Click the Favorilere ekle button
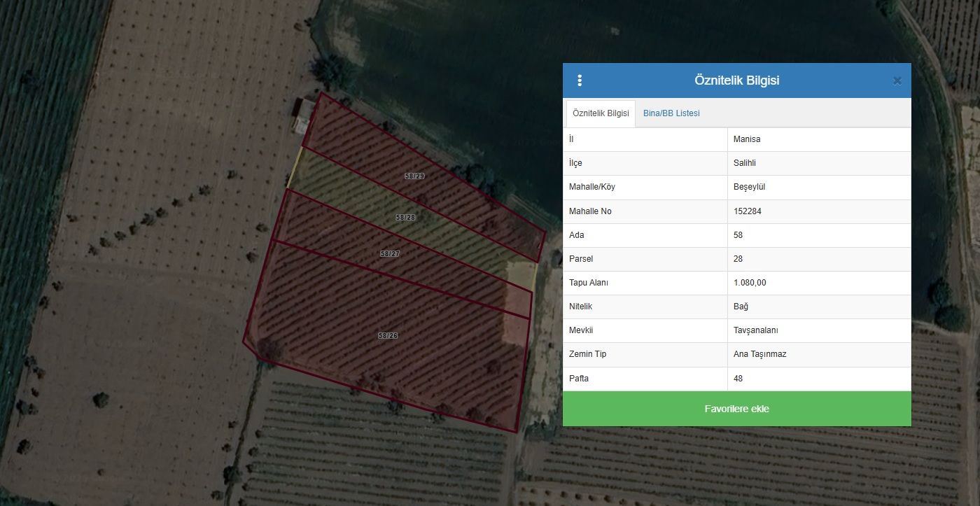 pos(736,409)
